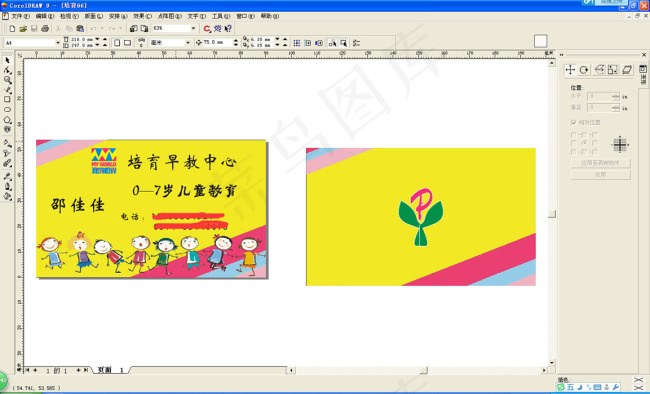Click the horizontal position spinner in docker
This screenshot has width=650, height=394.
click(616, 96)
